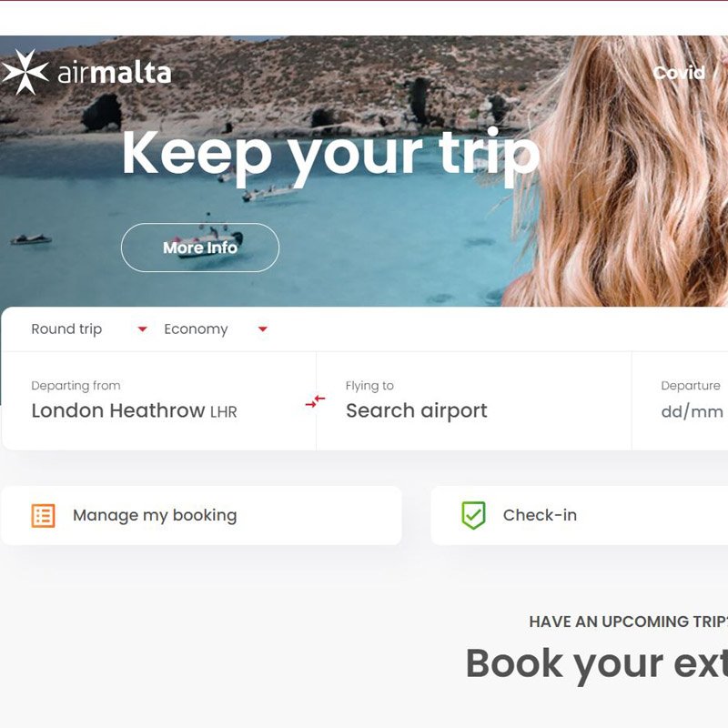Image resolution: width=728 pixels, height=728 pixels.
Task: Click the Flying to Search airport field
Action: 473,401
